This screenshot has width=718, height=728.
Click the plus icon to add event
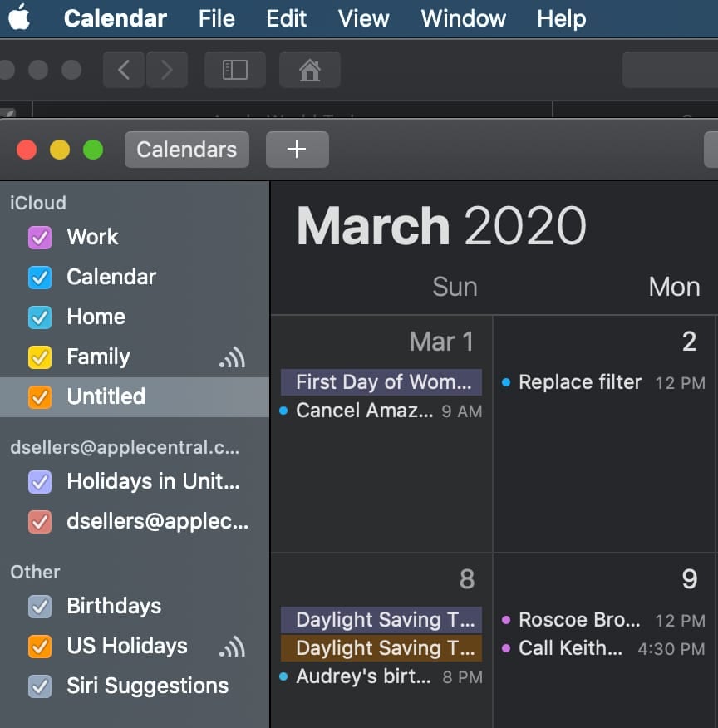[x=297, y=150]
